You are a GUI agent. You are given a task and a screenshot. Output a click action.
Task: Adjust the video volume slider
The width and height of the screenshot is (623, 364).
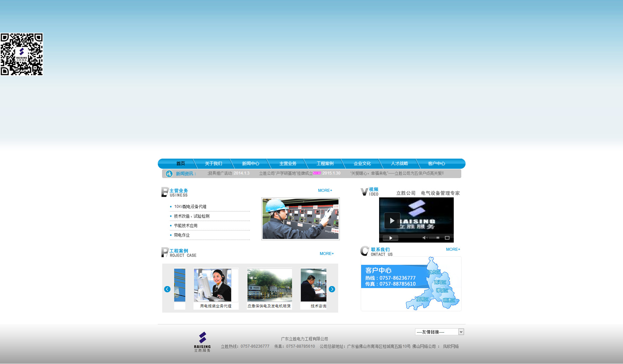coord(434,238)
